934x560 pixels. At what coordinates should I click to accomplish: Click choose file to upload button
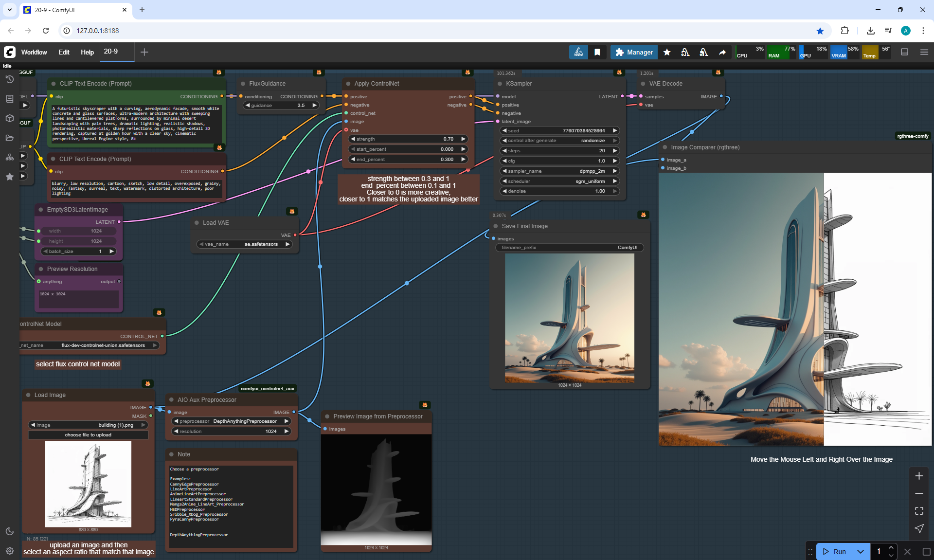click(x=88, y=435)
